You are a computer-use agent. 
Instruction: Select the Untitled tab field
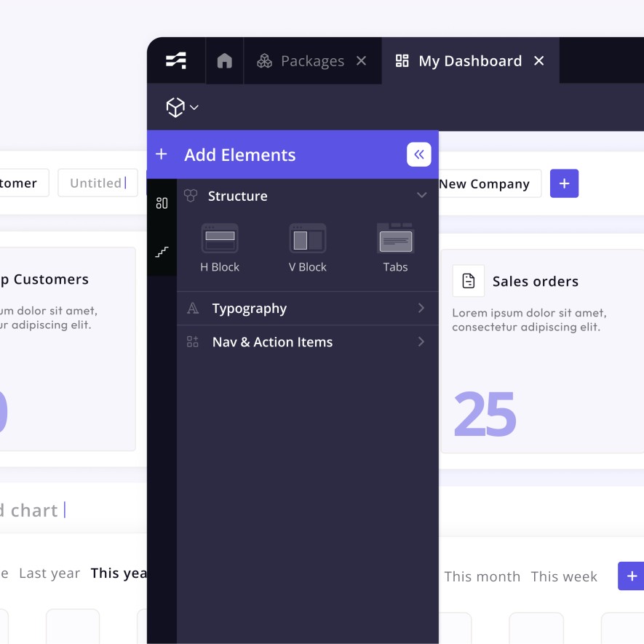(98, 183)
